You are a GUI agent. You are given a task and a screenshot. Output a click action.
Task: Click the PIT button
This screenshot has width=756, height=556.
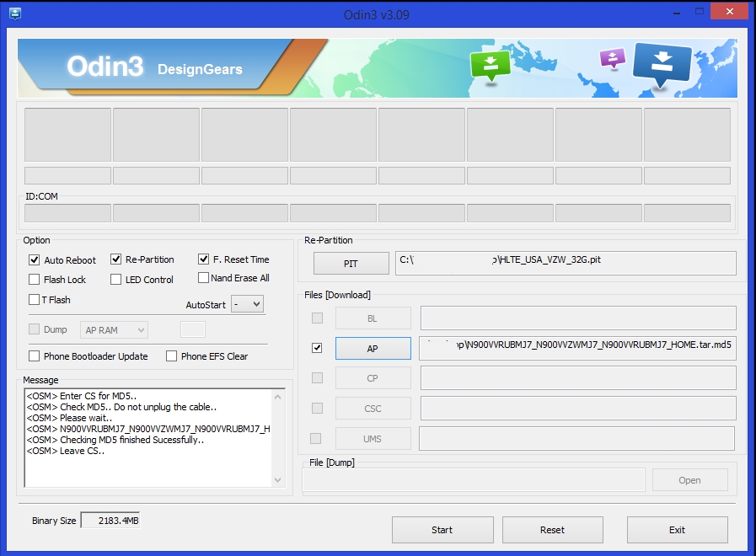(351, 264)
